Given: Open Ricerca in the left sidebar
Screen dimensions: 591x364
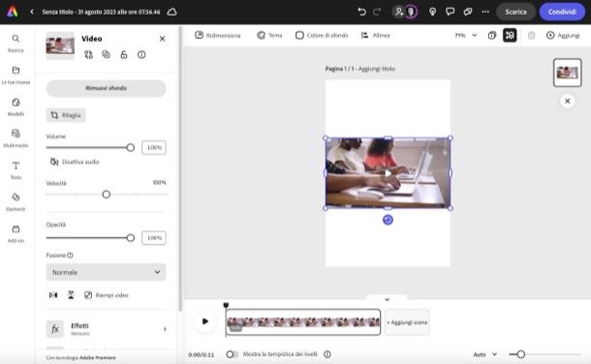Looking at the screenshot, I should click(x=16, y=44).
